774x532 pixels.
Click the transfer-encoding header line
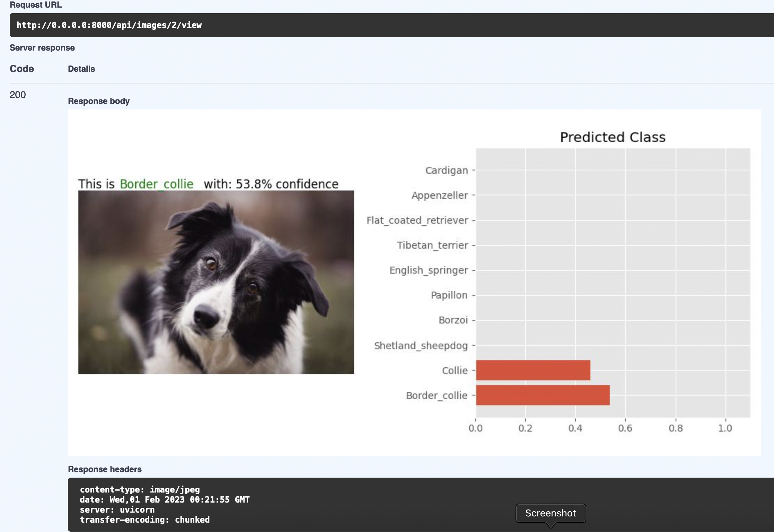tap(144, 520)
